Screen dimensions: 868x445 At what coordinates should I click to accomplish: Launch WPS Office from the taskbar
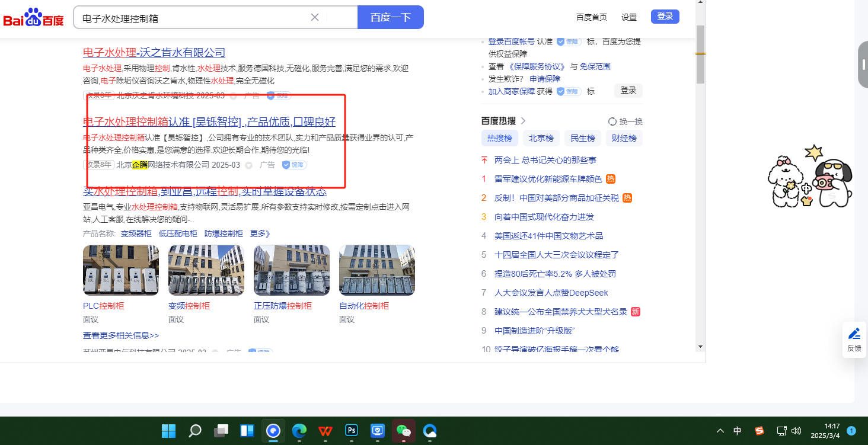(x=325, y=431)
